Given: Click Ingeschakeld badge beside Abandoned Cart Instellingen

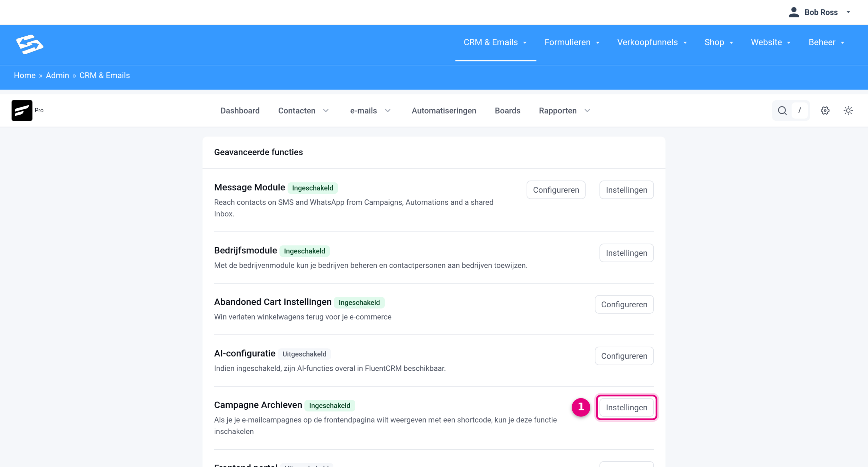Looking at the screenshot, I should pos(359,303).
